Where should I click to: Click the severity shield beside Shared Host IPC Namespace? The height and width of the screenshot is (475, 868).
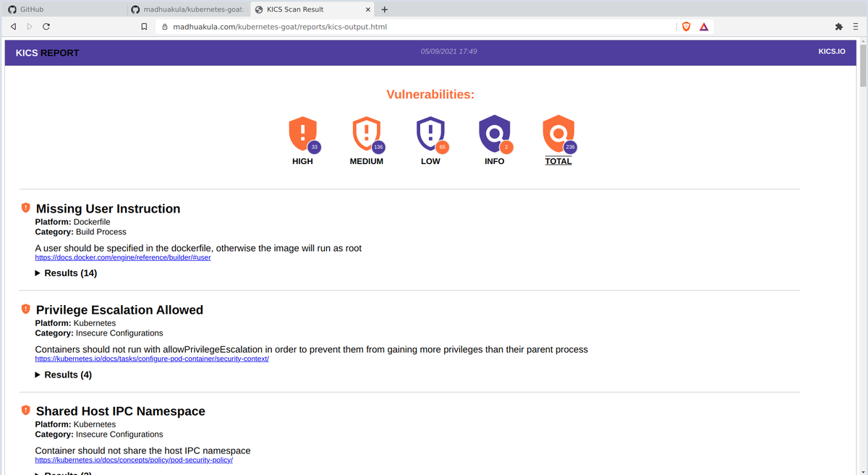click(x=25, y=410)
